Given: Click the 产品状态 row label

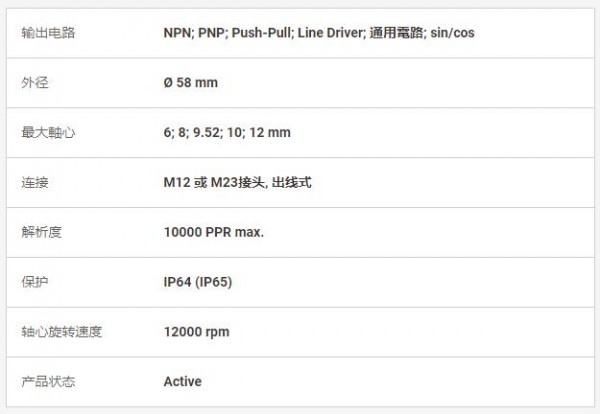Looking at the screenshot, I should (x=48, y=381).
